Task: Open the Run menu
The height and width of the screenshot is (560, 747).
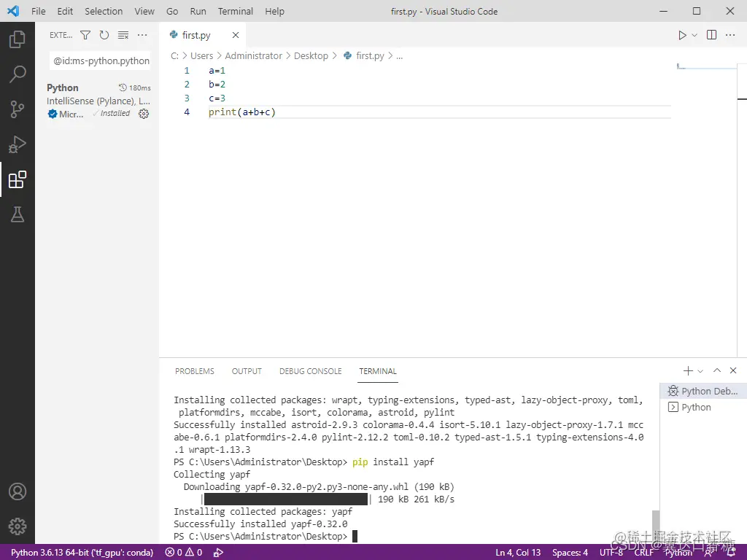Action: point(198,11)
